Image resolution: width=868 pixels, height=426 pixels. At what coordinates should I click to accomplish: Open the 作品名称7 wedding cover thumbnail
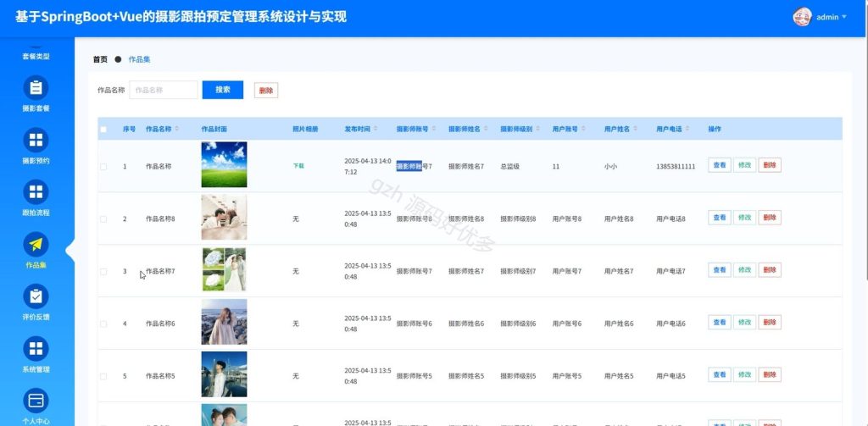(x=224, y=269)
